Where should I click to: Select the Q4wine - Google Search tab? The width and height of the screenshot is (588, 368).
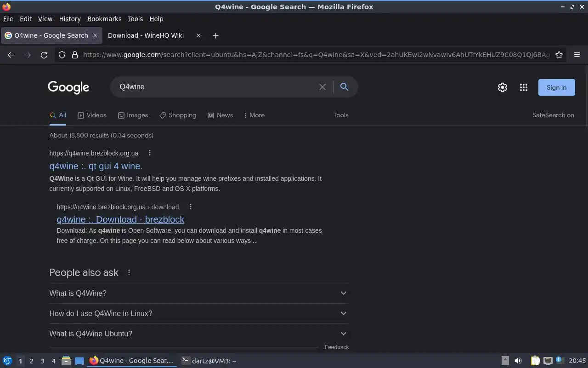[x=51, y=35]
